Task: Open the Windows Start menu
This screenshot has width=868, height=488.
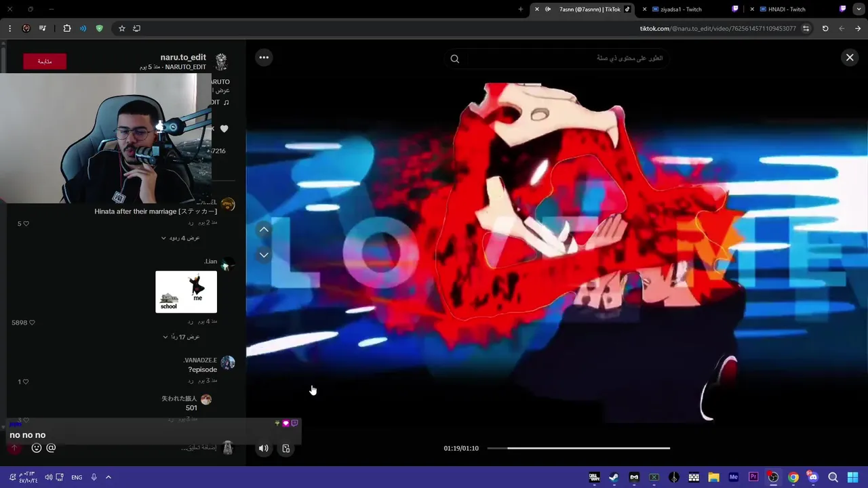Action: point(853,477)
